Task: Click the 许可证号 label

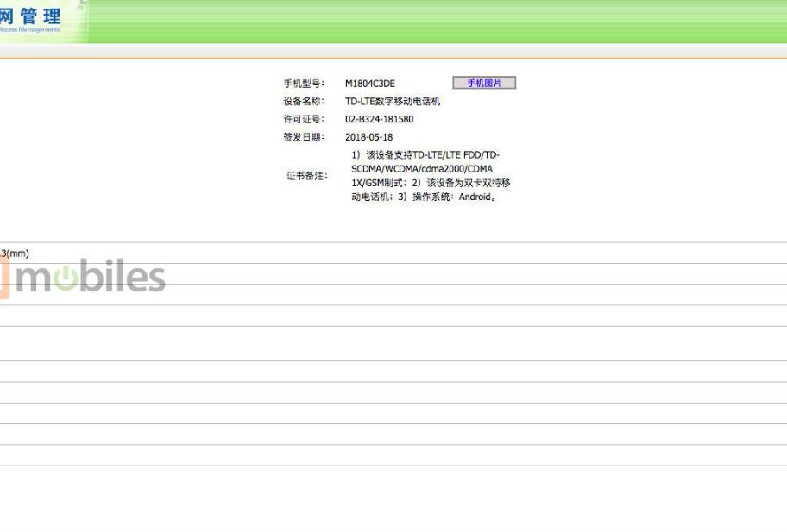Action: [x=304, y=119]
